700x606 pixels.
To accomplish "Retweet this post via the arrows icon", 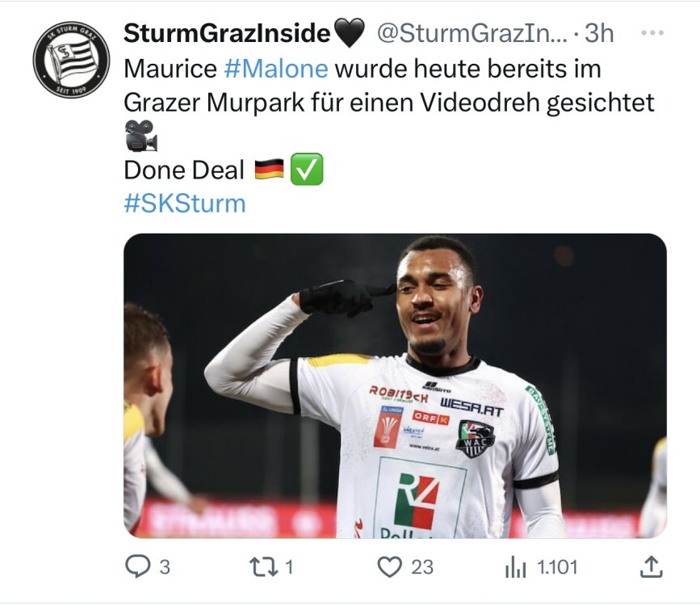I will click(264, 567).
